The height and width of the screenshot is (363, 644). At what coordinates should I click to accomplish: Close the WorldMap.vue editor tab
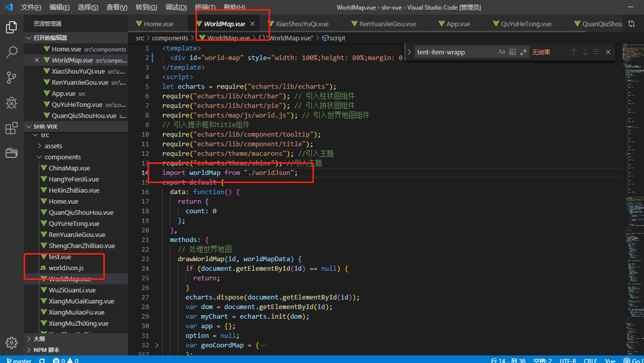click(x=252, y=24)
